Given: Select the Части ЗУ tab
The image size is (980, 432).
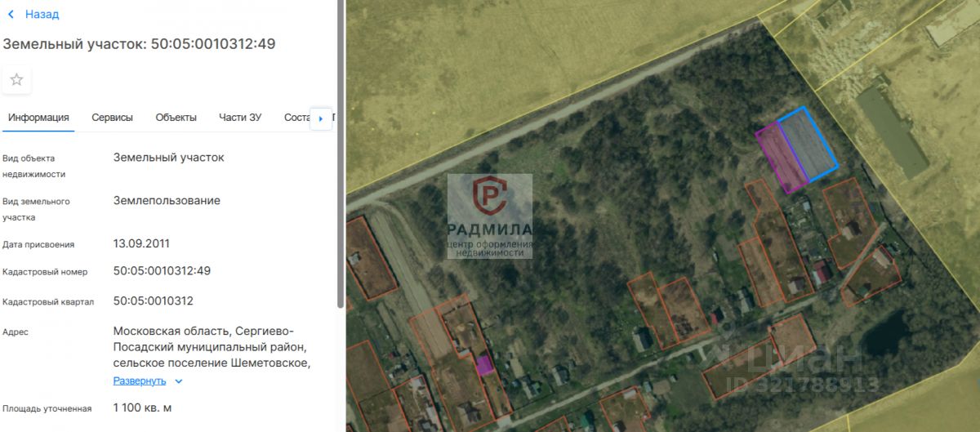Looking at the screenshot, I should pyautogui.click(x=240, y=118).
